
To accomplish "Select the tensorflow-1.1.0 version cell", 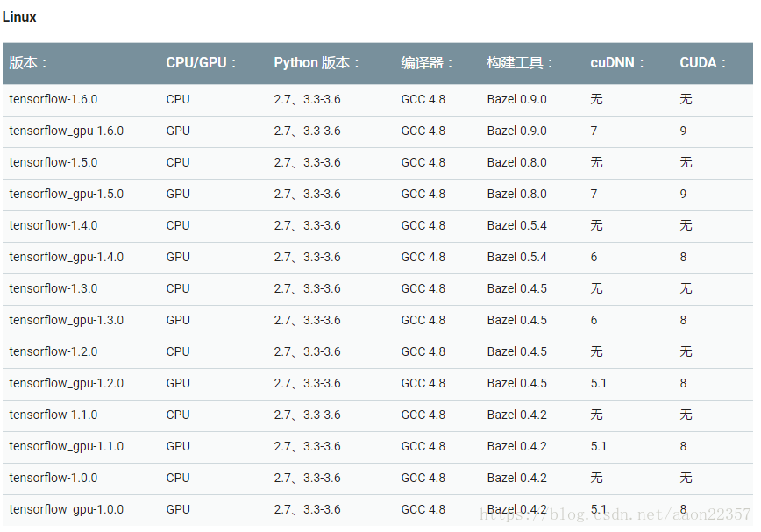I will point(53,415).
